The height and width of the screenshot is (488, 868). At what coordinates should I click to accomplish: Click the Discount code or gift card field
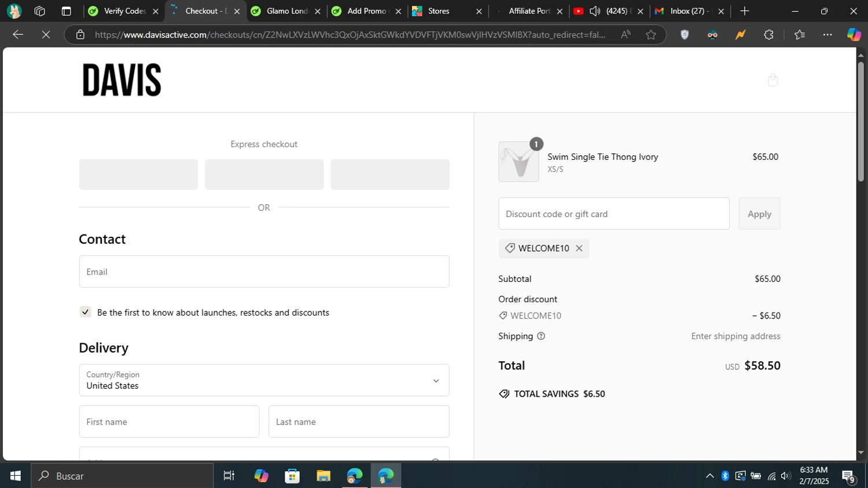point(614,214)
